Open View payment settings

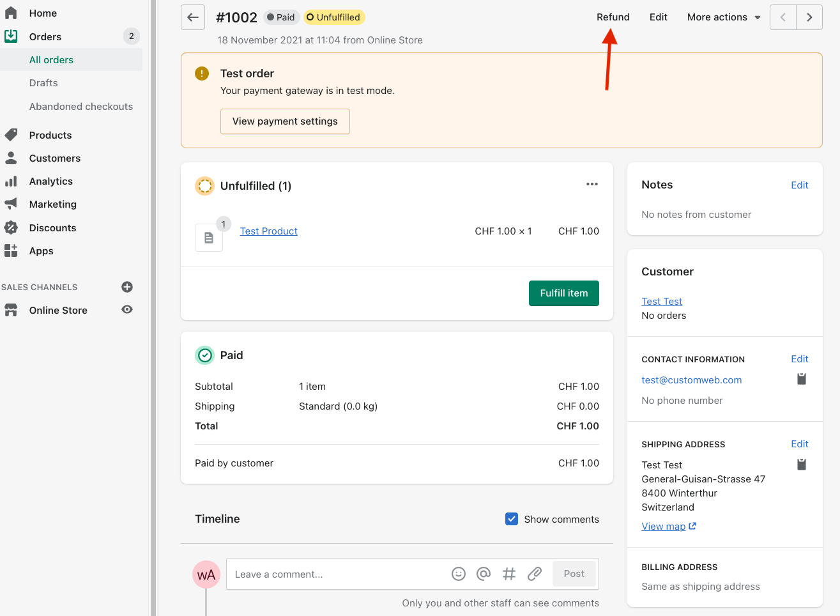click(x=285, y=121)
